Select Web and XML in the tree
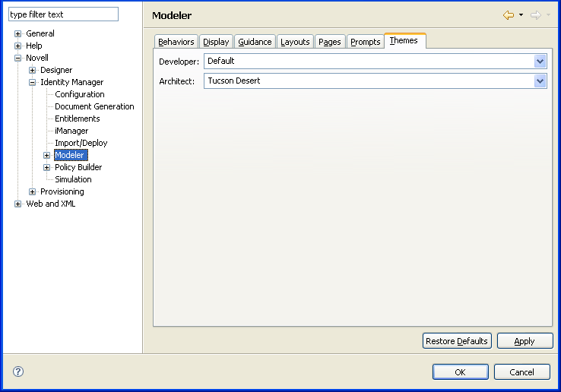 [x=51, y=204]
